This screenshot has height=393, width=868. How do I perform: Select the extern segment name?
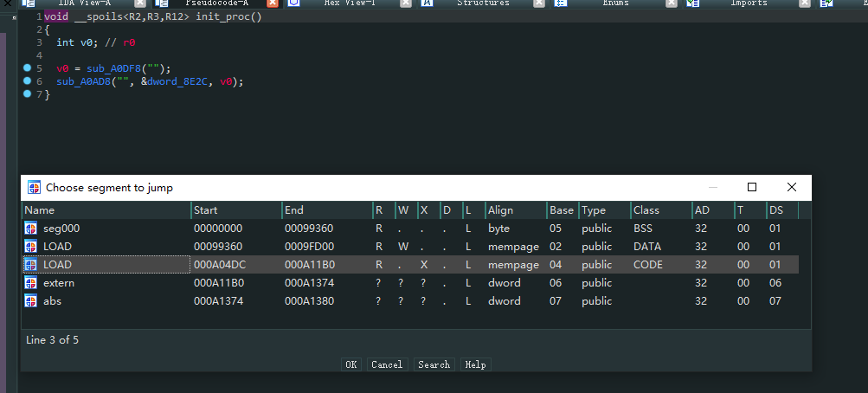pos(59,283)
